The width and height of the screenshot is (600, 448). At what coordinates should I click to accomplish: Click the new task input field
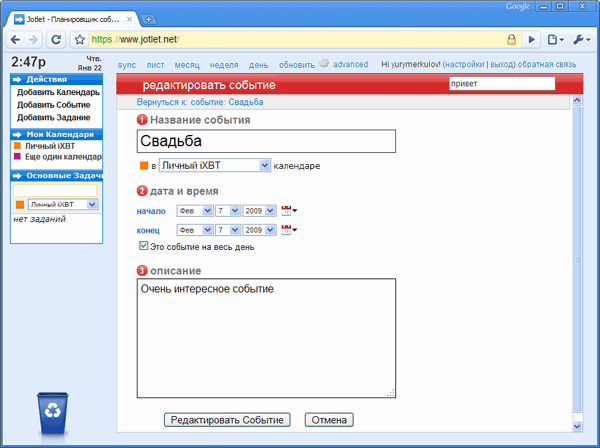[55, 191]
